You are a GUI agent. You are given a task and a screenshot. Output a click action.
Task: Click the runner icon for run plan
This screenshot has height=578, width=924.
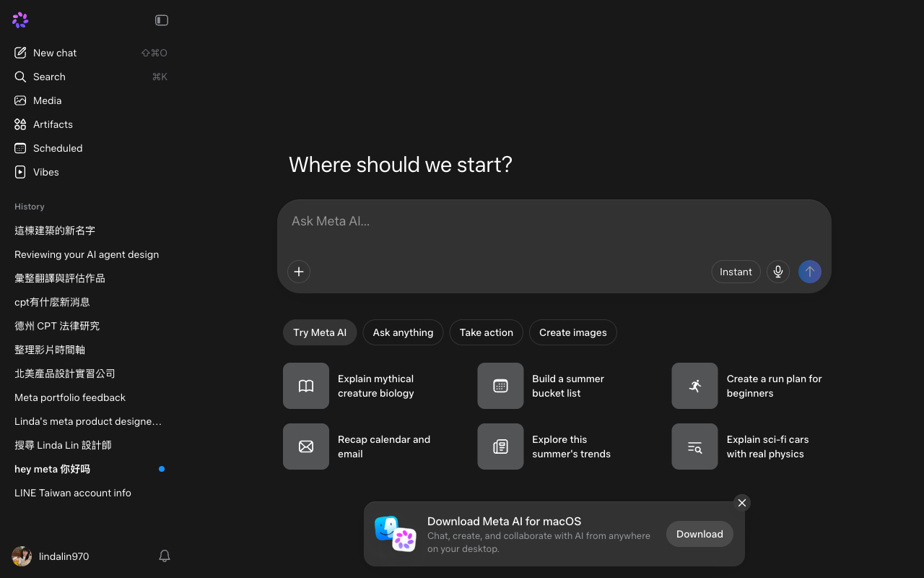(x=694, y=386)
